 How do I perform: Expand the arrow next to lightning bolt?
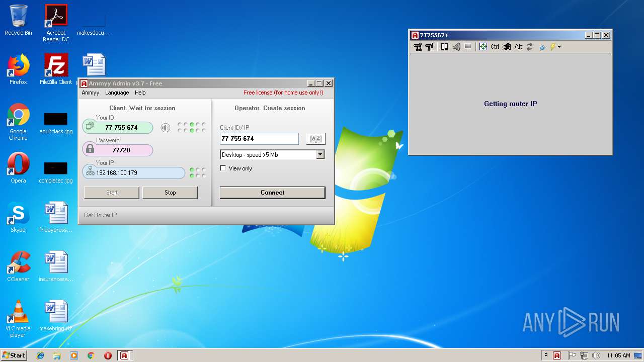click(x=559, y=47)
